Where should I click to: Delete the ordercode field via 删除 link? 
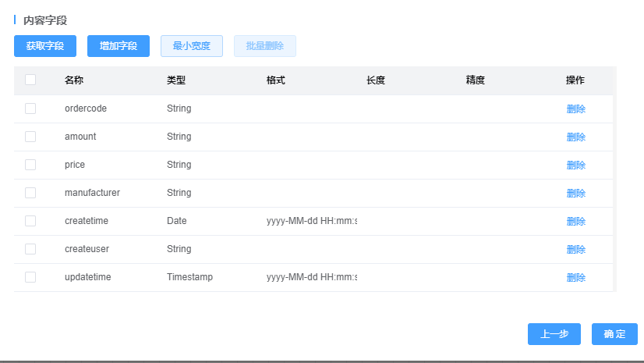pyautogui.click(x=575, y=109)
